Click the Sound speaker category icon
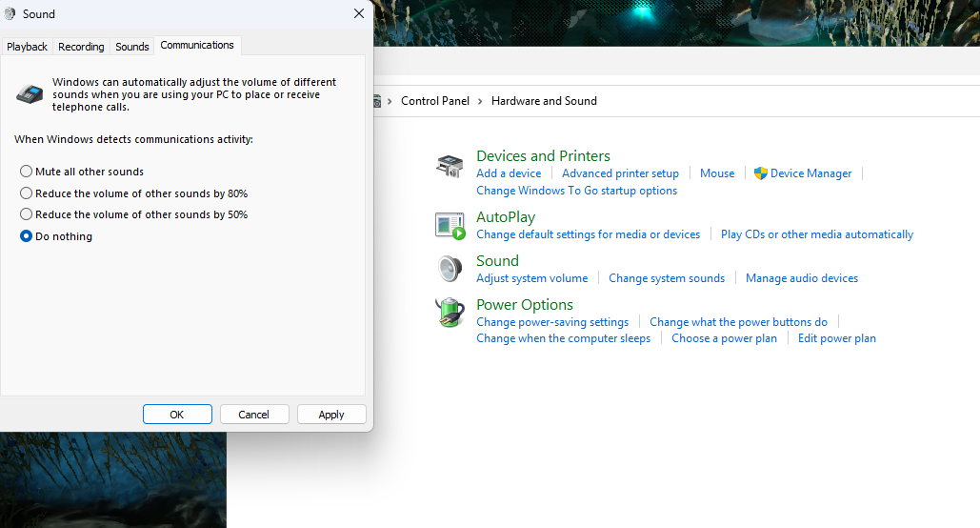 click(450, 269)
